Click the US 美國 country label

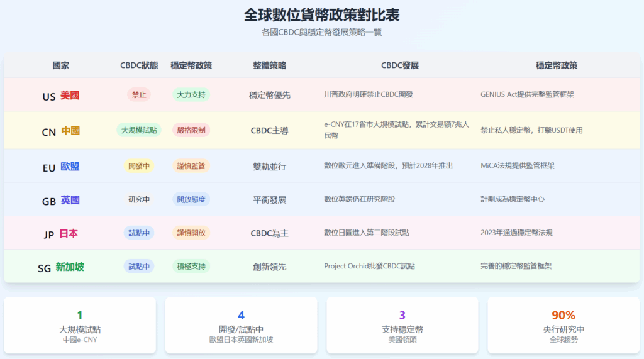tap(61, 96)
